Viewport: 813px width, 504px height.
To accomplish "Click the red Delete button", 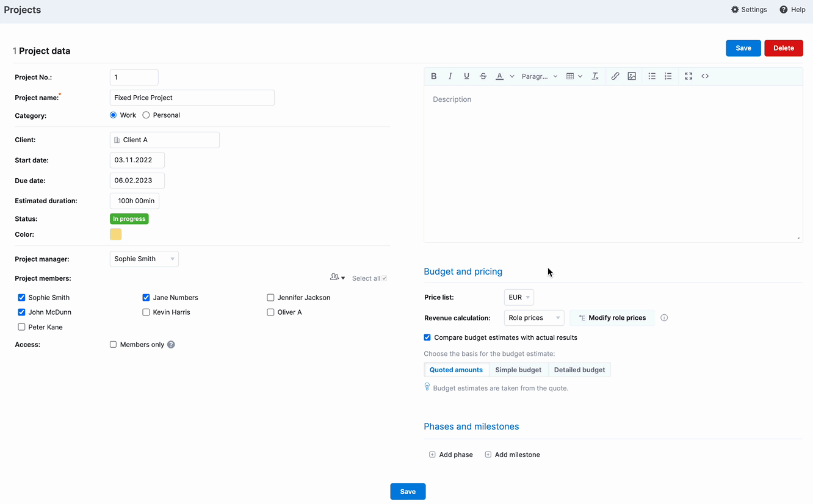I will tap(784, 48).
